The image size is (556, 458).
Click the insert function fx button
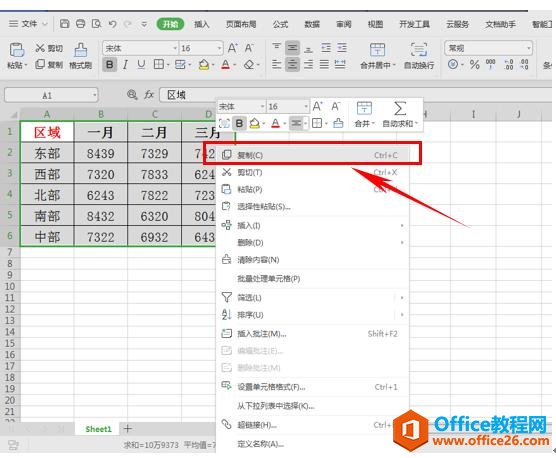[149, 95]
